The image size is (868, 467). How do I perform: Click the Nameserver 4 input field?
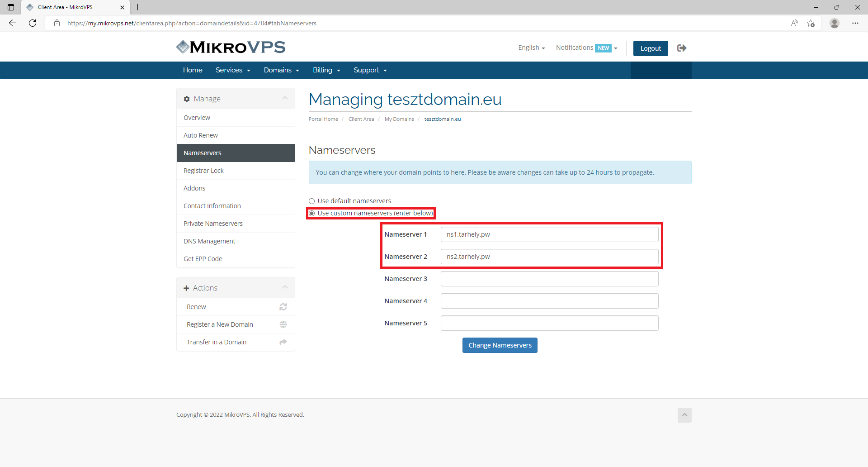tap(549, 301)
